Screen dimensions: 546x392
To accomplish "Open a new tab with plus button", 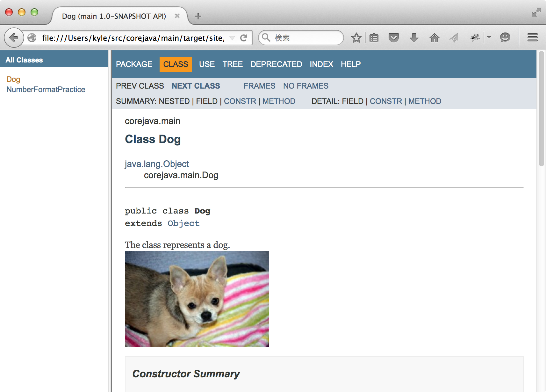I will tap(198, 16).
